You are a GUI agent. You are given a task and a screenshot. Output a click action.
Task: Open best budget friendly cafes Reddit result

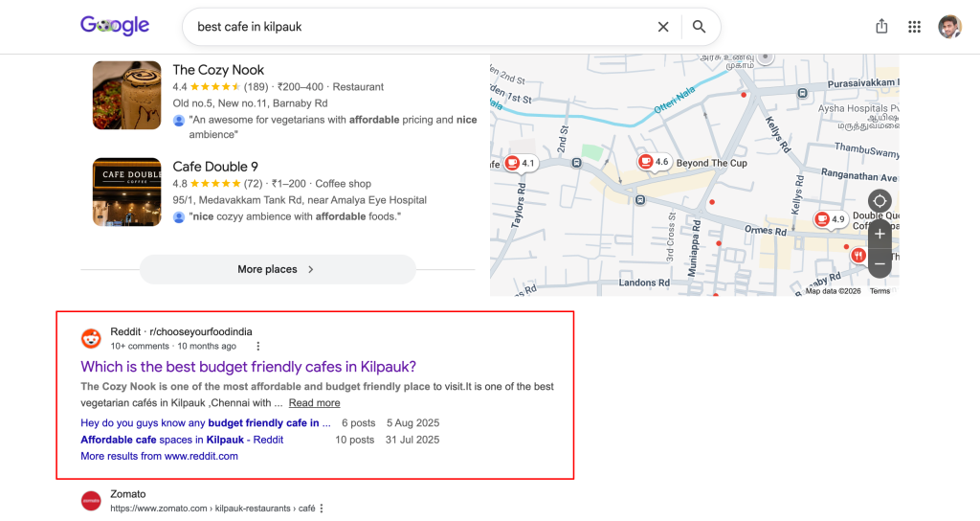pos(248,367)
